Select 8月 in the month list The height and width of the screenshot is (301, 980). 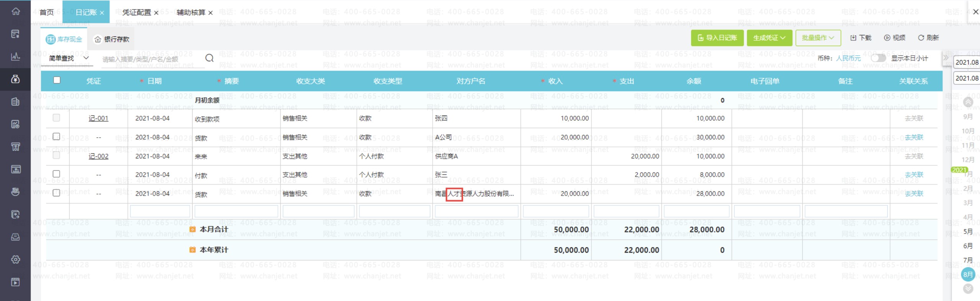pyautogui.click(x=968, y=274)
